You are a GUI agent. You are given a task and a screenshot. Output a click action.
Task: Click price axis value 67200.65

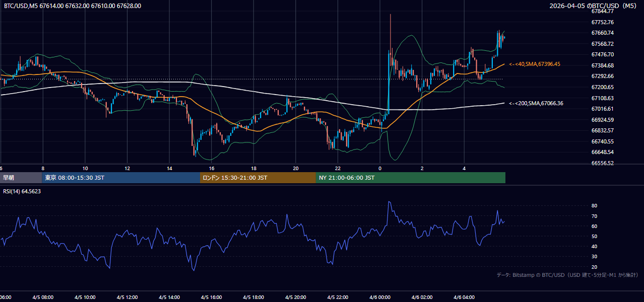click(x=602, y=87)
